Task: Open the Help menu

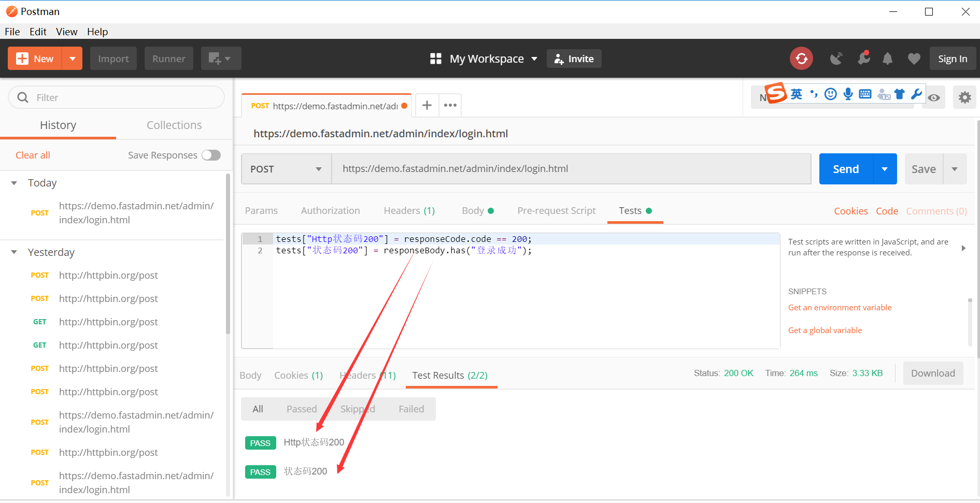Action: click(x=97, y=32)
